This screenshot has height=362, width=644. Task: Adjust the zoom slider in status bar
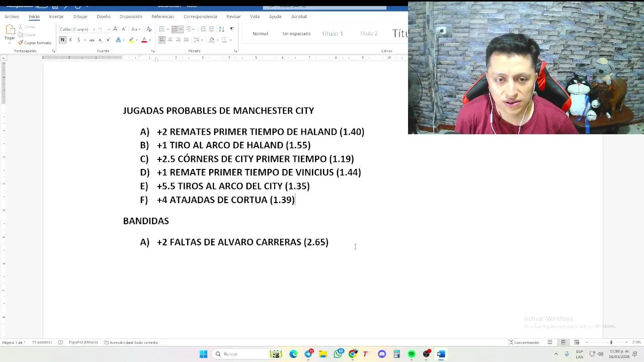click(x=611, y=342)
